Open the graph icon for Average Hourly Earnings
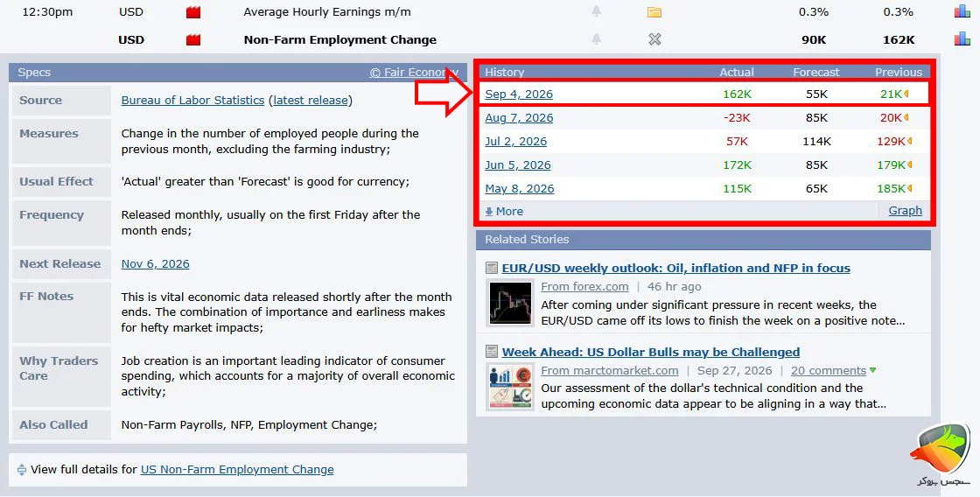Viewport: 980px width, 497px height. coord(962,11)
